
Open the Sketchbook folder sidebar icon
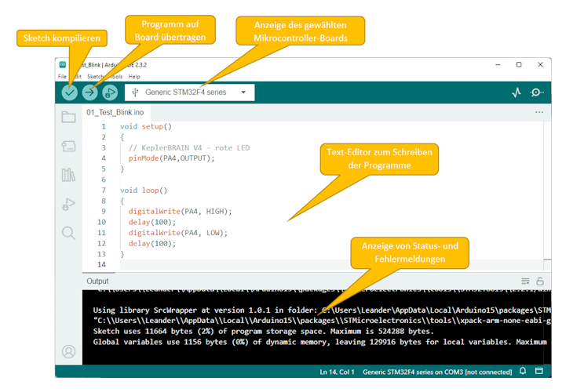[68, 117]
